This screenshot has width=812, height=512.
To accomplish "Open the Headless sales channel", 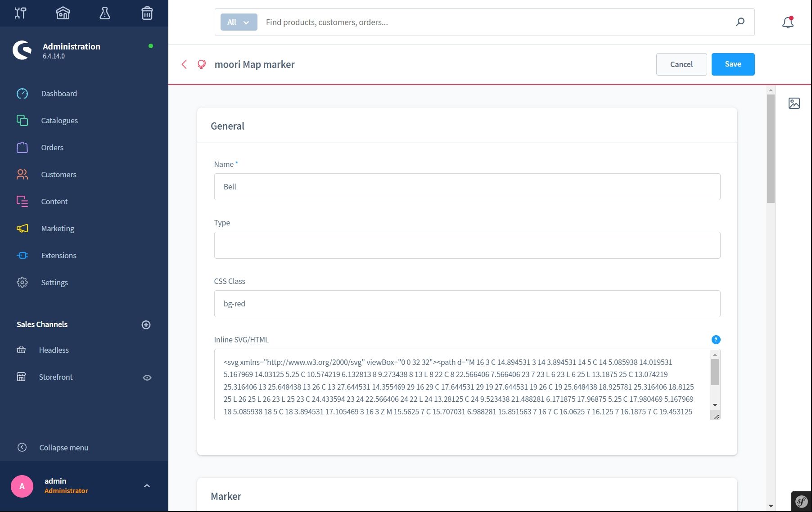I will (54, 350).
